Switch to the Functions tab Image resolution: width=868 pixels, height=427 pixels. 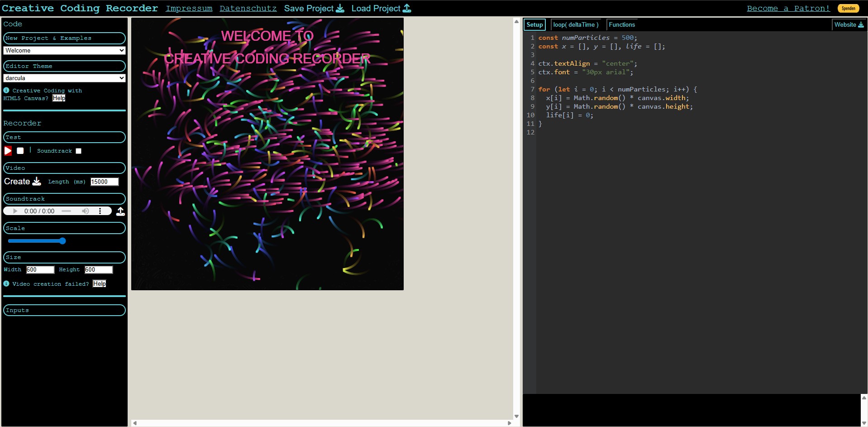pos(621,25)
